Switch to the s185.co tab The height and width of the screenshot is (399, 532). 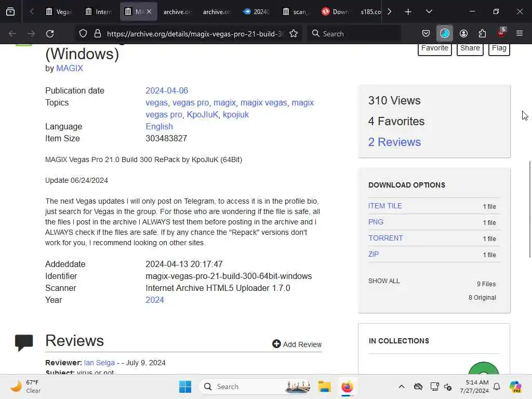[x=370, y=11]
